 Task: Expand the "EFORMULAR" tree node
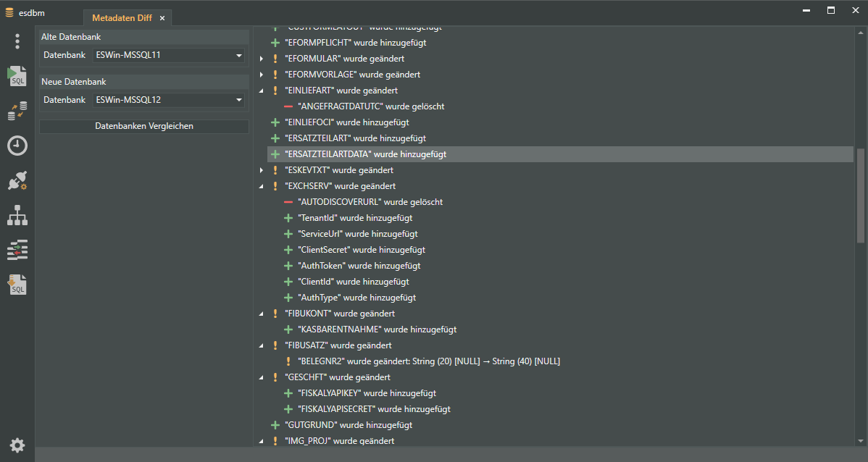tap(262, 59)
